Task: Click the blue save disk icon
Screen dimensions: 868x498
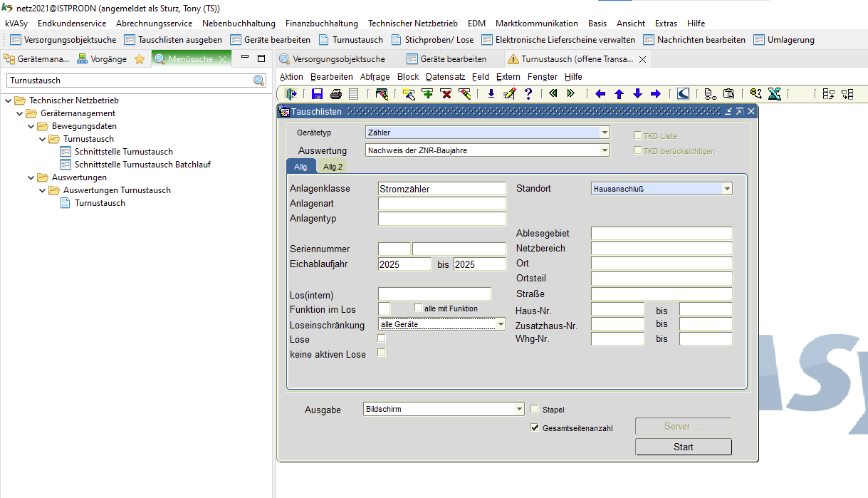Action: coord(317,93)
